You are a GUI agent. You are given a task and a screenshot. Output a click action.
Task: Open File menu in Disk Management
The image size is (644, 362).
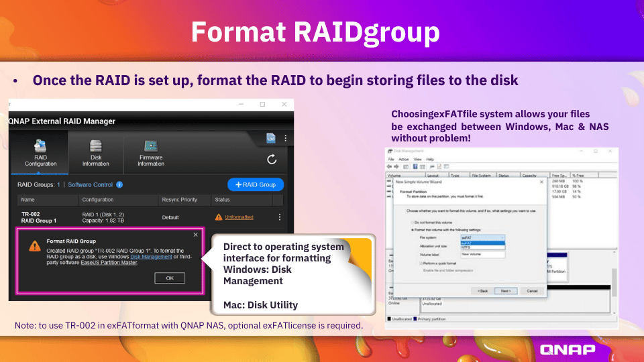pos(391,160)
